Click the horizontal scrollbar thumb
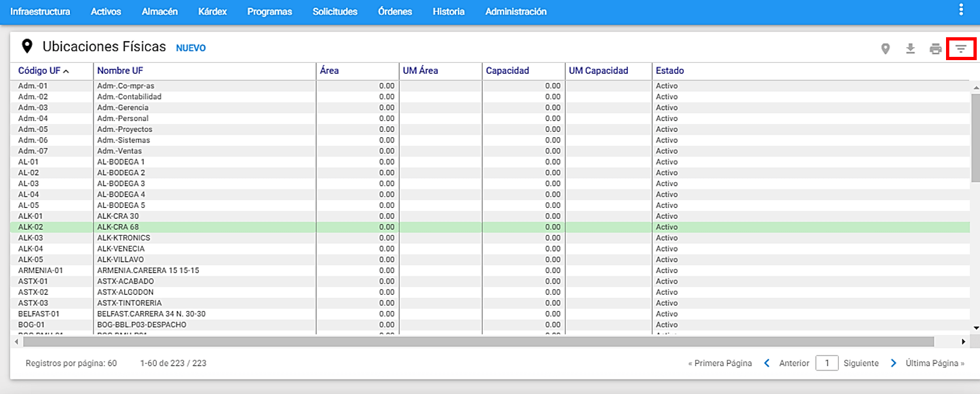 (478, 342)
